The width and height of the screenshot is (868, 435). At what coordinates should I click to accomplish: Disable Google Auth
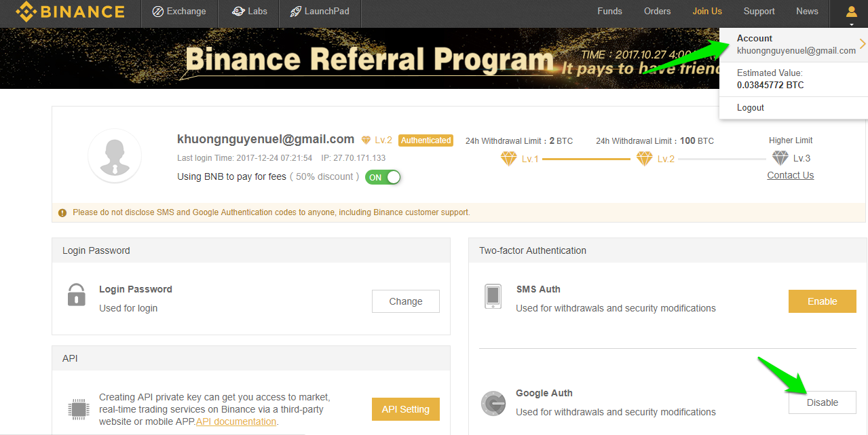[823, 402]
